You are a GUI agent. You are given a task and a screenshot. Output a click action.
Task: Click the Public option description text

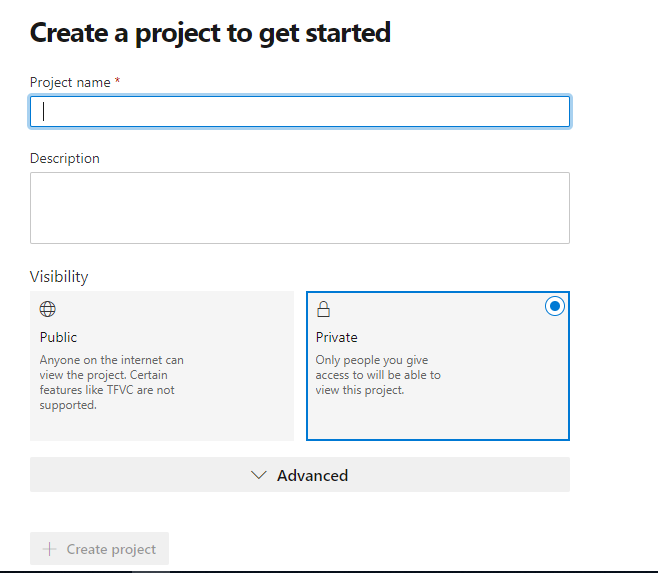coord(112,382)
